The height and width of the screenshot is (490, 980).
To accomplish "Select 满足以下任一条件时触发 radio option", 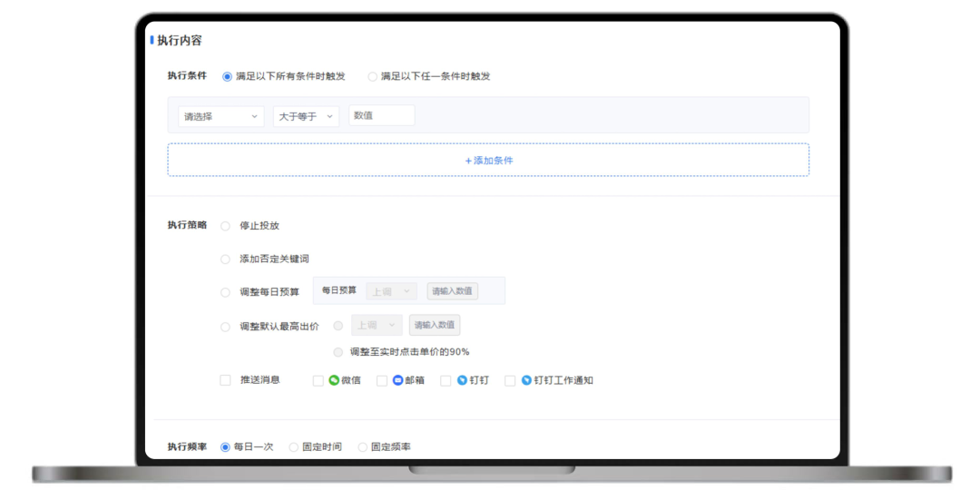I will [x=373, y=77].
